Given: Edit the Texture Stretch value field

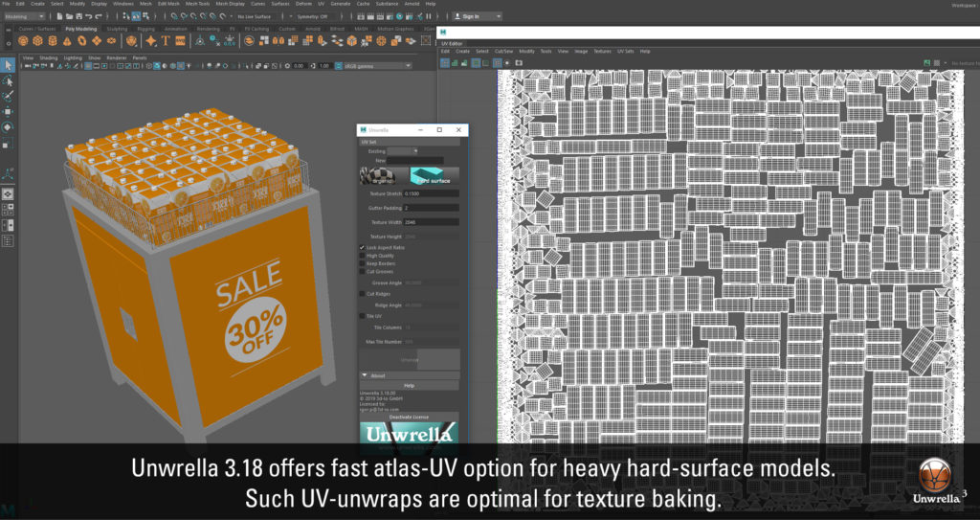Looking at the screenshot, I should pos(432,194).
